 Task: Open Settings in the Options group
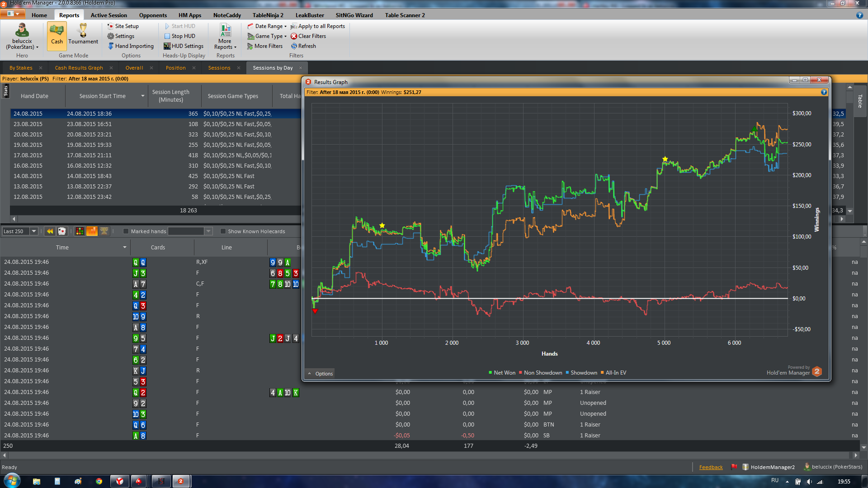[121, 36]
